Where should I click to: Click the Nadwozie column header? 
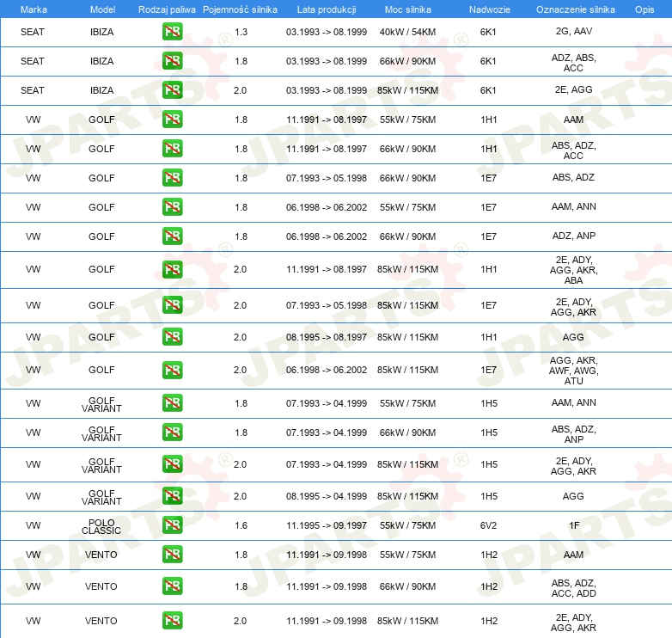click(x=490, y=9)
